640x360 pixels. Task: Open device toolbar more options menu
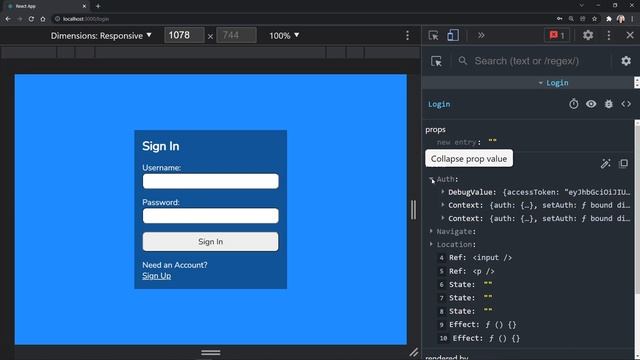[407, 36]
